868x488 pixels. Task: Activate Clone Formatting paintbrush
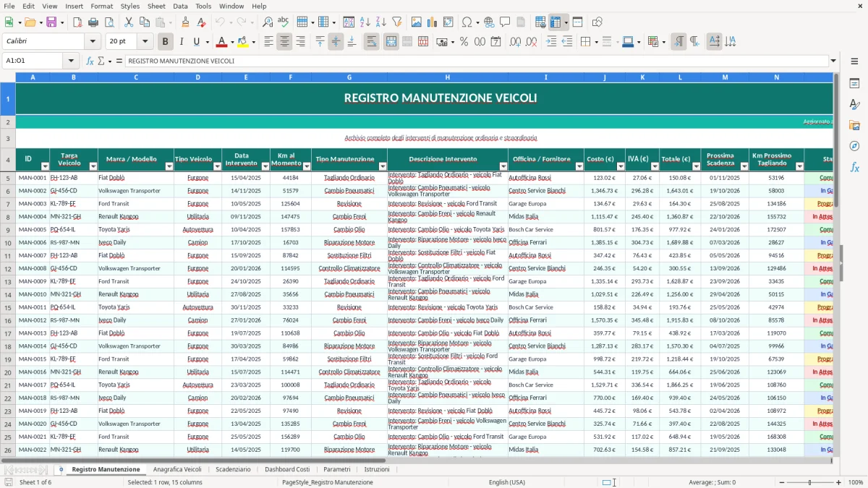(185, 22)
